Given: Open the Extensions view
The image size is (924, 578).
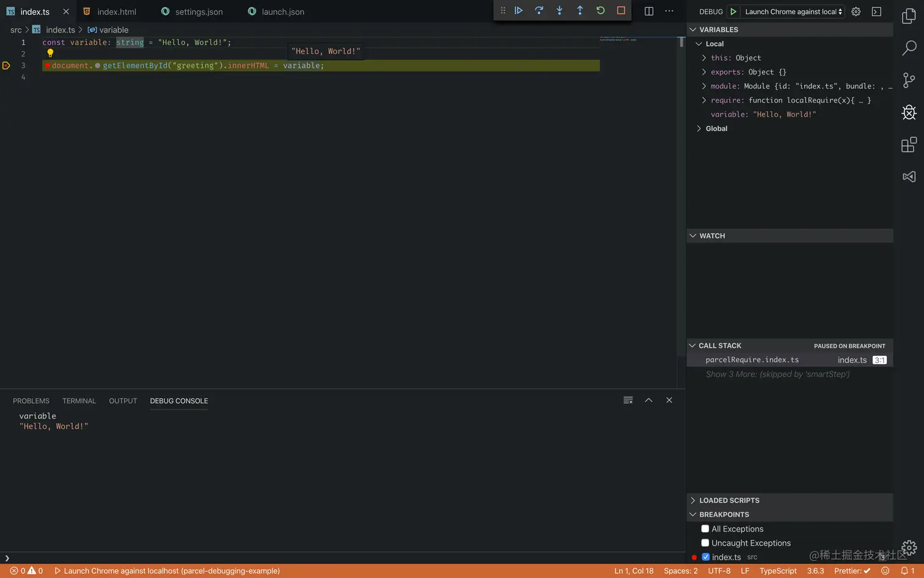Looking at the screenshot, I should pos(909,144).
